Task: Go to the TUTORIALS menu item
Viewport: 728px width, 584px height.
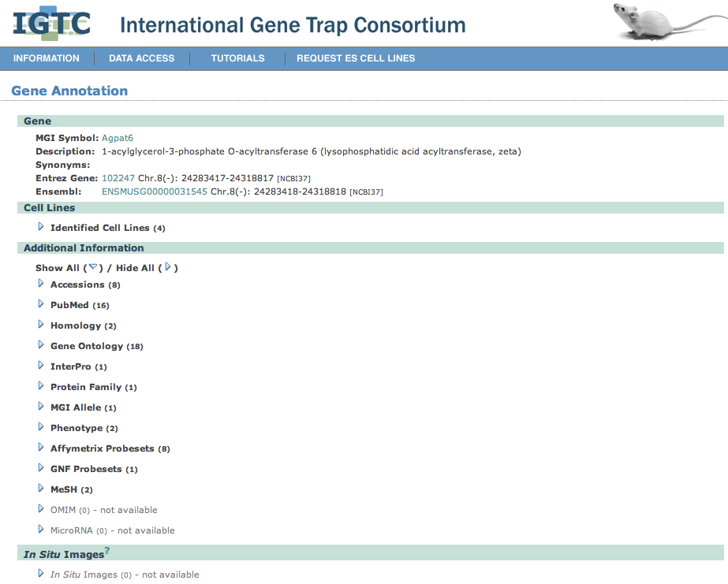Action: (237, 58)
